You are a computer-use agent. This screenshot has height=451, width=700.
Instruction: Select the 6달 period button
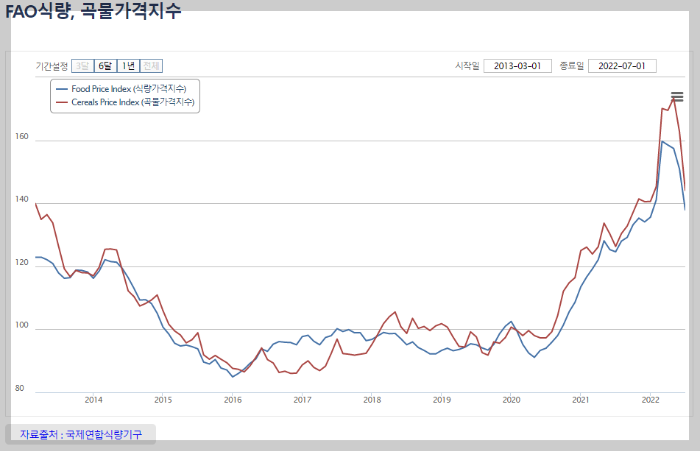105,66
